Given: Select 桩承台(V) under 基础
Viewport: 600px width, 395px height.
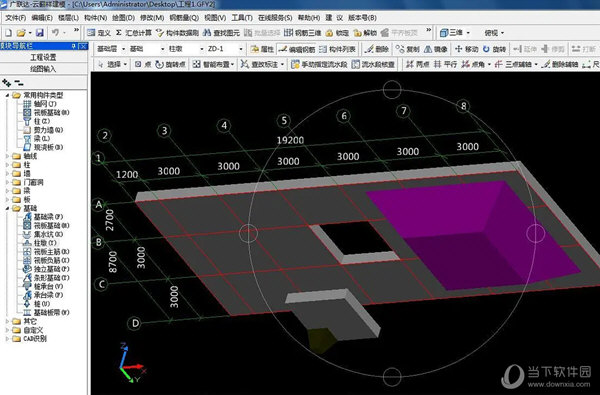Looking at the screenshot, I should (x=43, y=286).
